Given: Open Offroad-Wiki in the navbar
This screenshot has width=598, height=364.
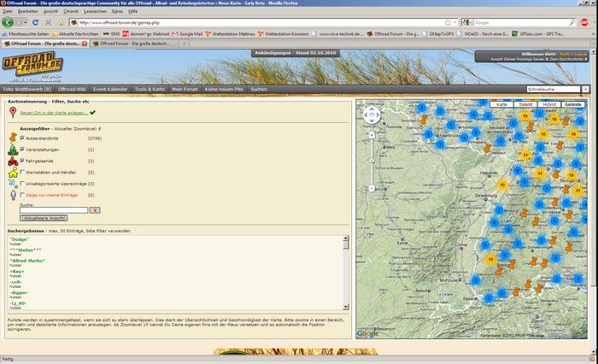Looking at the screenshot, I should (72, 89).
